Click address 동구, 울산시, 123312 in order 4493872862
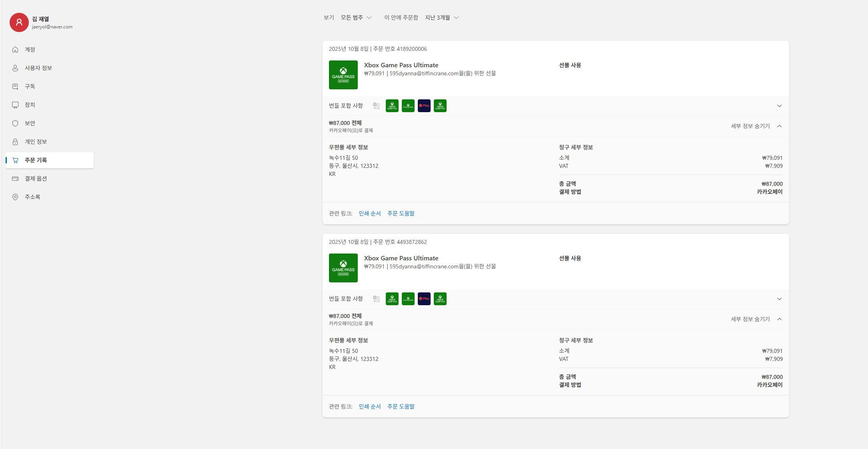This screenshot has width=868, height=449. (x=353, y=359)
